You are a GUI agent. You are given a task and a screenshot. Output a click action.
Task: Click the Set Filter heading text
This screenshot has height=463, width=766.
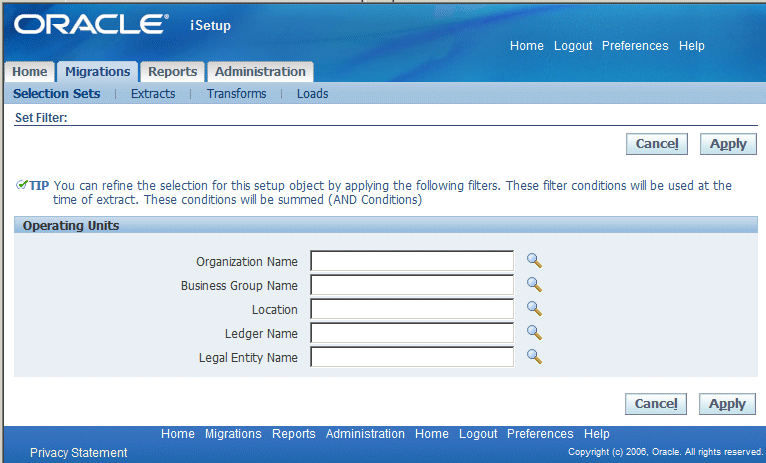[41, 118]
